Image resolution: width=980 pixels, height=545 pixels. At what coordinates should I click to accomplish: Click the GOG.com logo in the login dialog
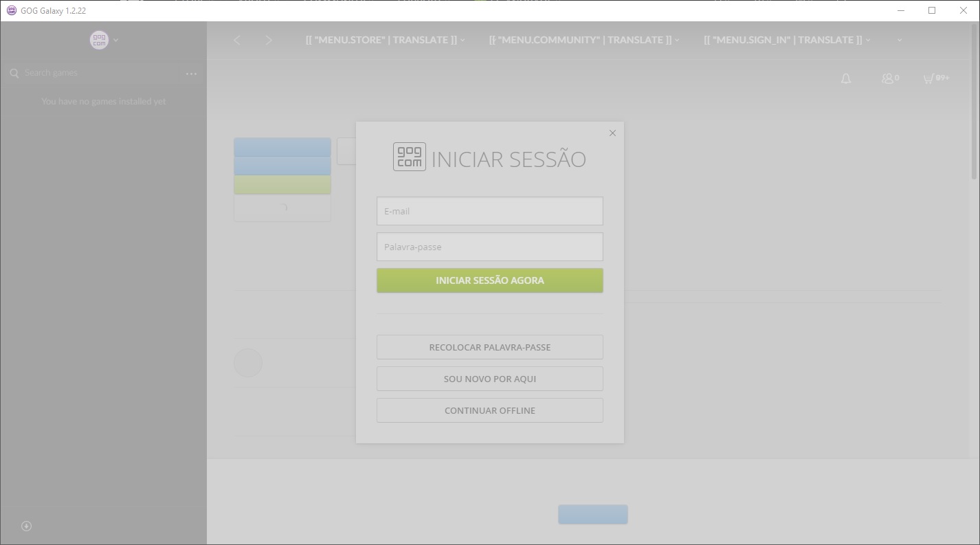409,157
